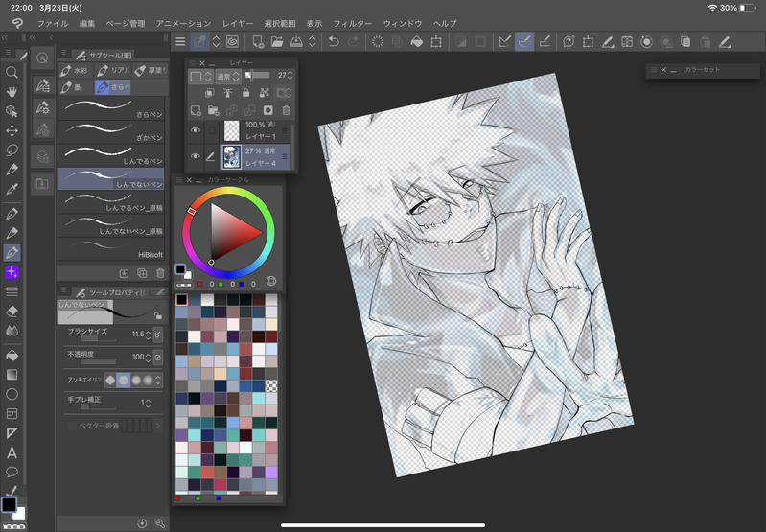Open the 通常 blending mode dropdown
Image resolution: width=766 pixels, height=532 pixels.
click(x=228, y=77)
